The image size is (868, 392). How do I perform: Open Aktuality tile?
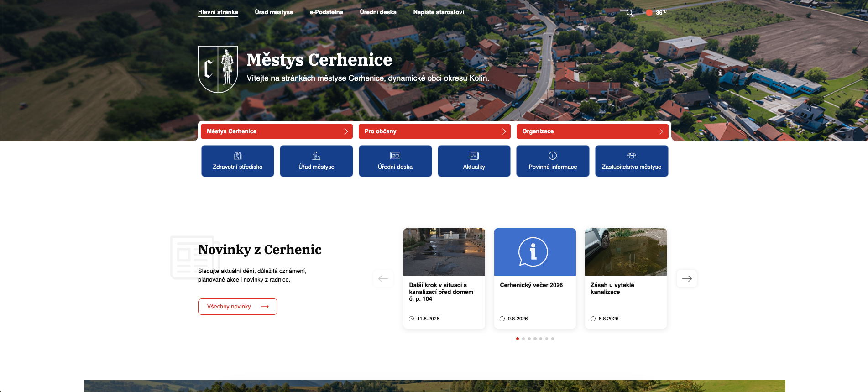pos(474,161)
